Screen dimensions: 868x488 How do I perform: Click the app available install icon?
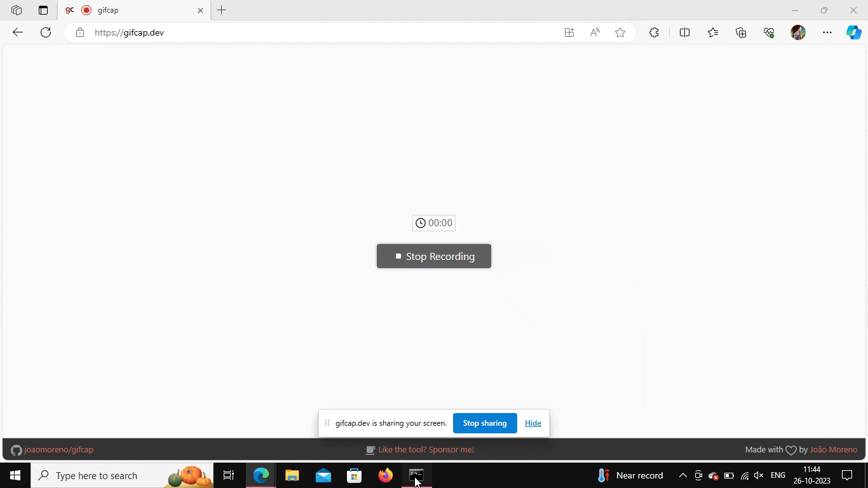[569, 32]
